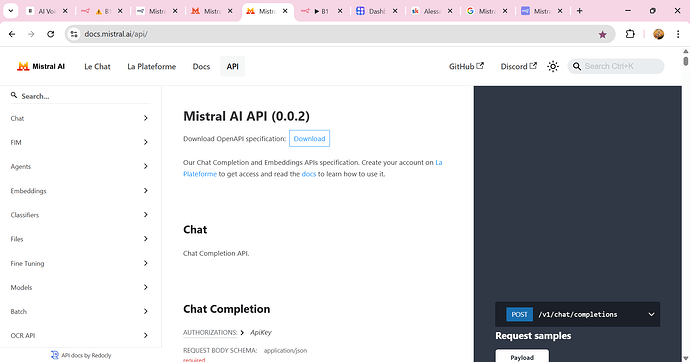Click the browser forward arrow
This screenshot has width=690, height=362.
point(31,34)
